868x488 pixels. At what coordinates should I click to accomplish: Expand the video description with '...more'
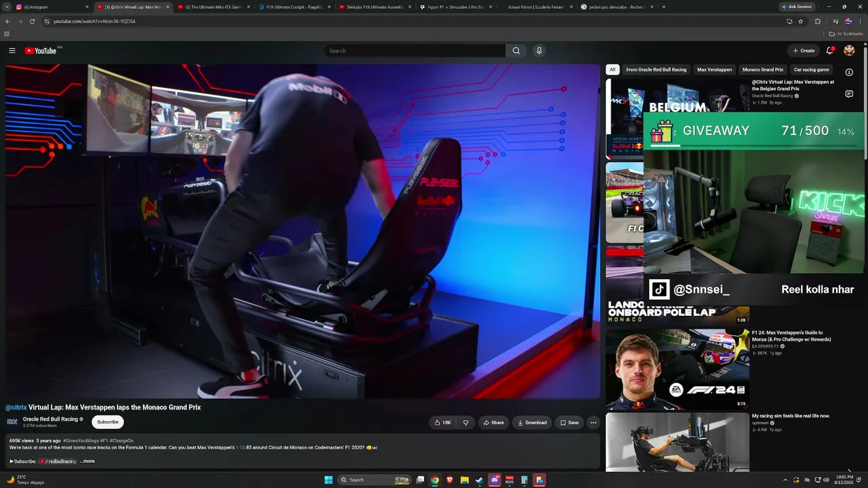tap(87, 462)
